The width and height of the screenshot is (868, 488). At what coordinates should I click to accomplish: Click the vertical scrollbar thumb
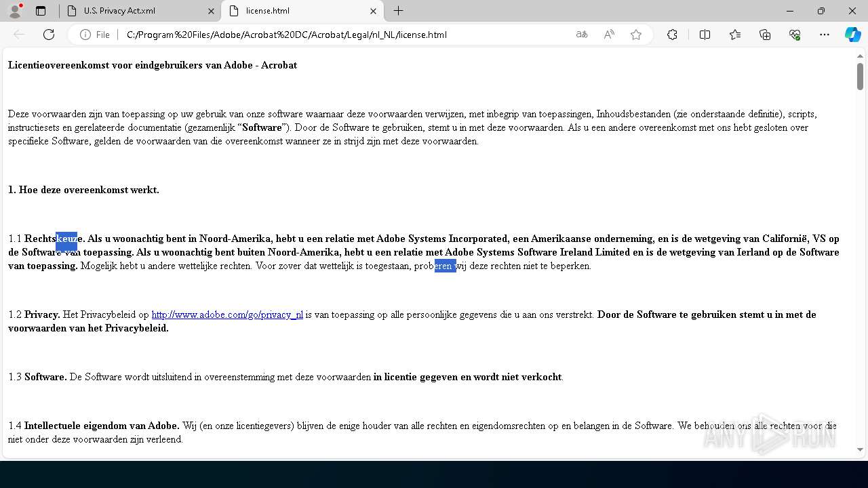860,77
